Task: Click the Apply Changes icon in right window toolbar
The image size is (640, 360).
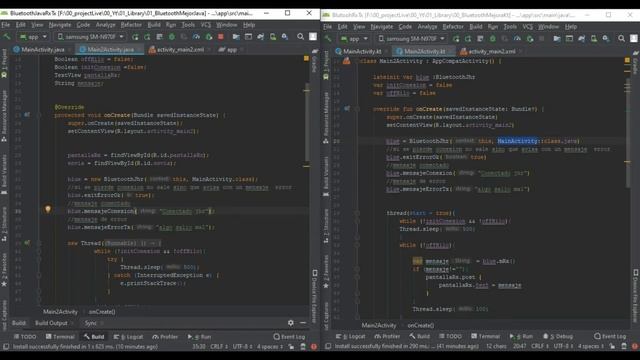Action: tap(468, 38)
